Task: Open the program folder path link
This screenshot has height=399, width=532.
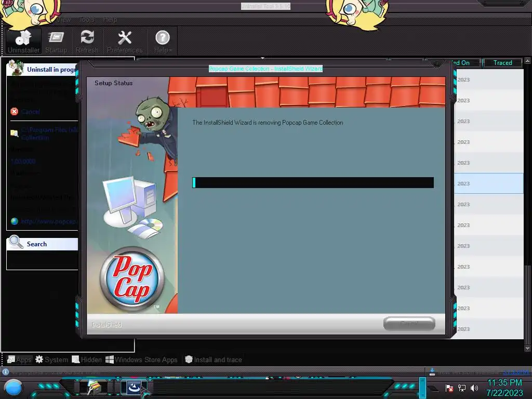Action: tap(49, 134)
